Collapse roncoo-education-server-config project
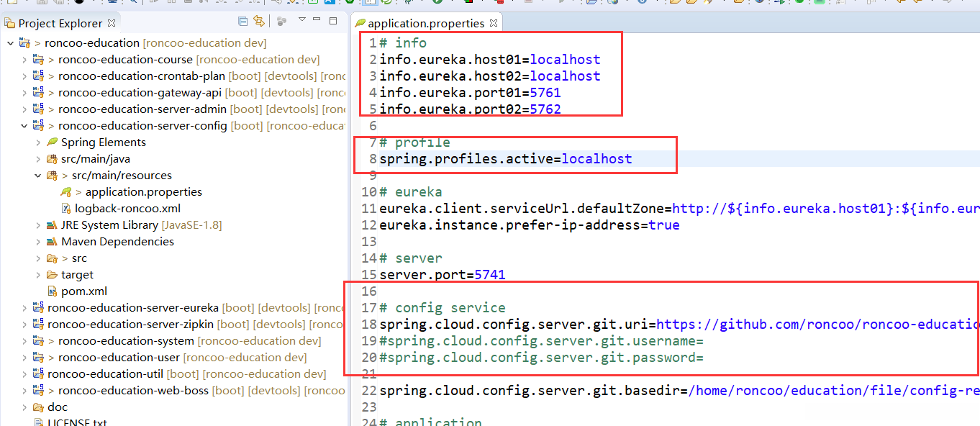The height and width of the screenshot is (426, 980). tap(24, 126)
